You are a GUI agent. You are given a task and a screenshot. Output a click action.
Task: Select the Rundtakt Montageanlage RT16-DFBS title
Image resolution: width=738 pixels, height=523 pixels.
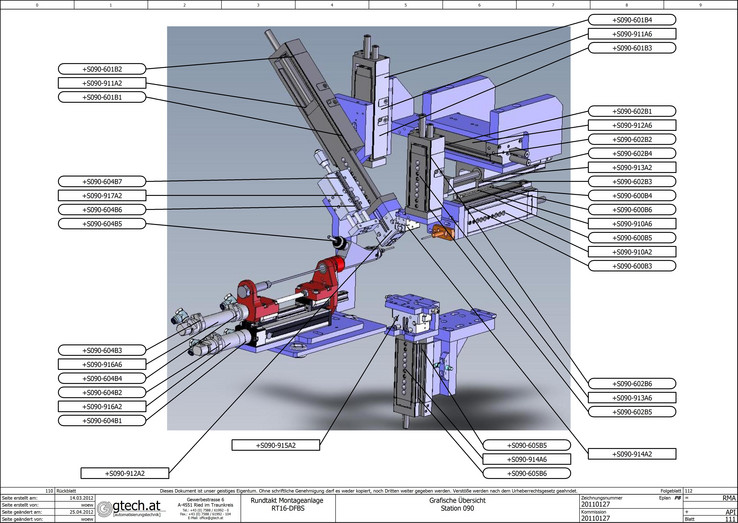point(286,504)
